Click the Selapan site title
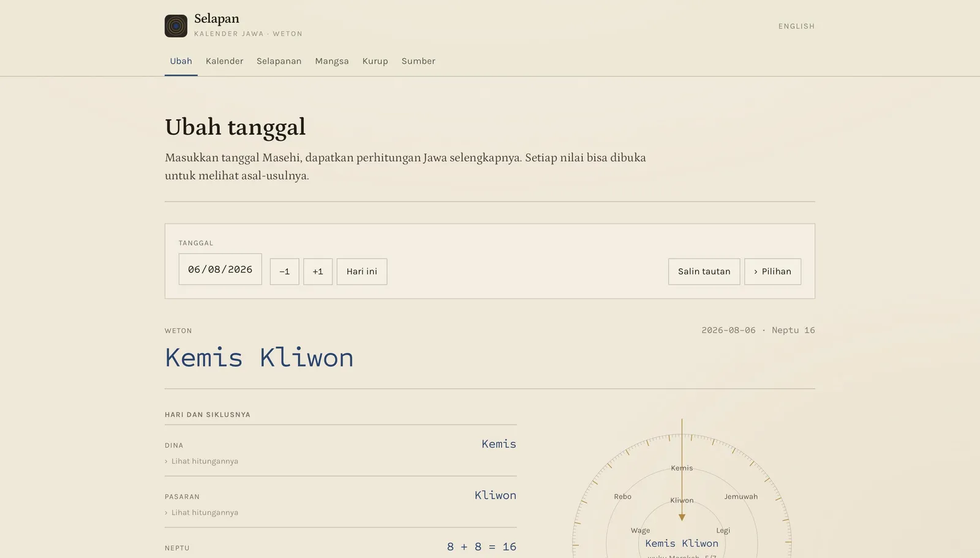 point(217,18)
